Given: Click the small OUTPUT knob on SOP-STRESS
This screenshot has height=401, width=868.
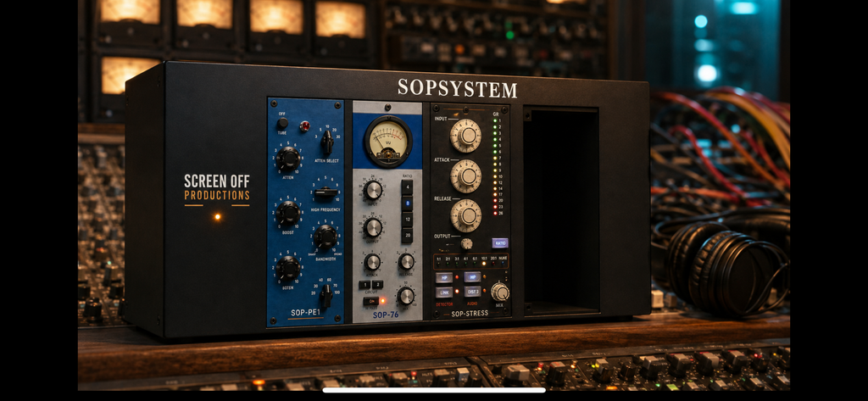Looking at the screenshot, I should pyautogui.click(x=467, y=243).
